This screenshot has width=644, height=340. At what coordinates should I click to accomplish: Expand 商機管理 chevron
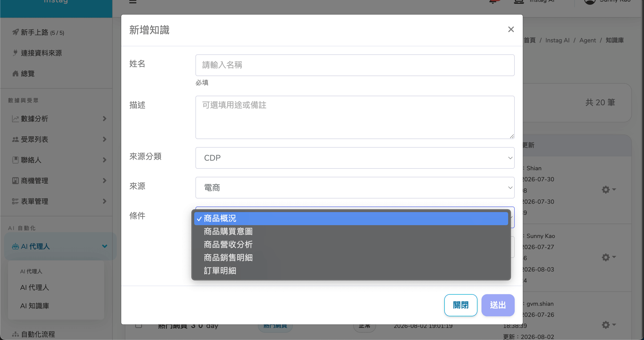(x=105, y=181)
